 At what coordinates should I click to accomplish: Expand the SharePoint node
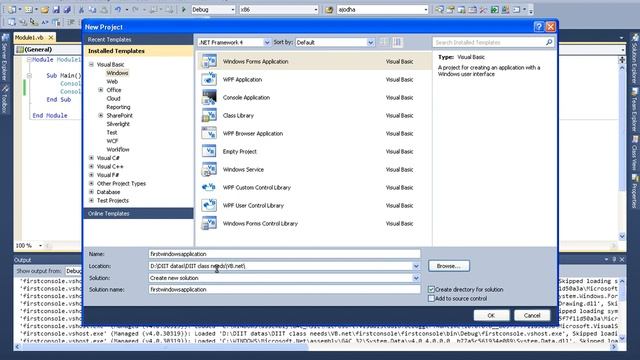[101, 116]
